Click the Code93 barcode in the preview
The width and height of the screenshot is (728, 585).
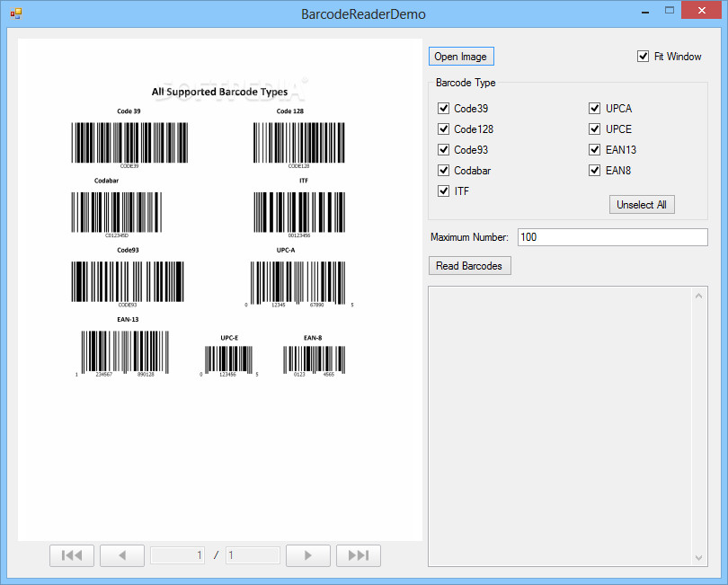coord(128,284)
